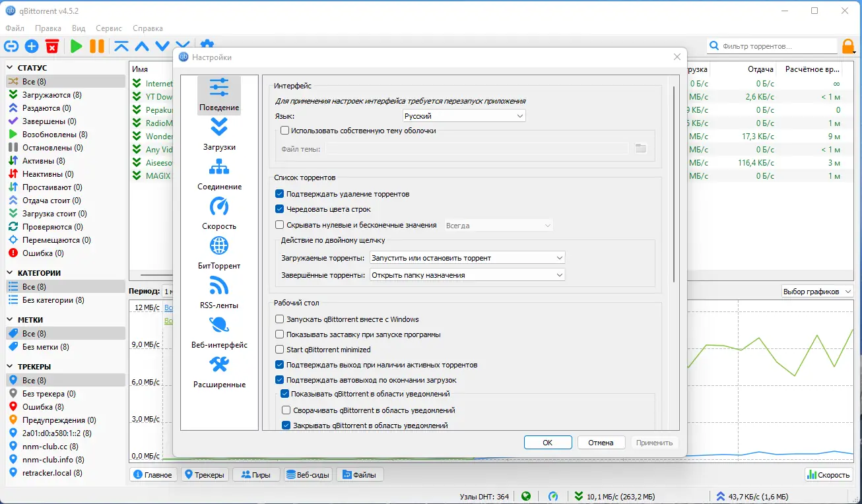Screen dimensions: 862x504
Task: Switch to the Файлы bottom tab
Action: [360, 475]
